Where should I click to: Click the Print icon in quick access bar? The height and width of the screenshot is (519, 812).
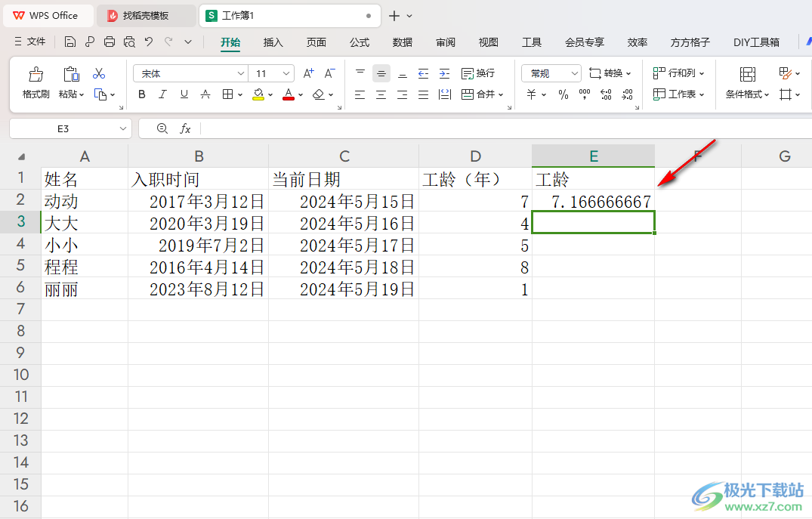click(110, 42)
